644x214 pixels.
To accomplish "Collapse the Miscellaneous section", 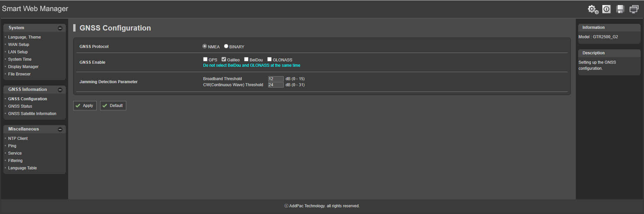I will (60, 129).
